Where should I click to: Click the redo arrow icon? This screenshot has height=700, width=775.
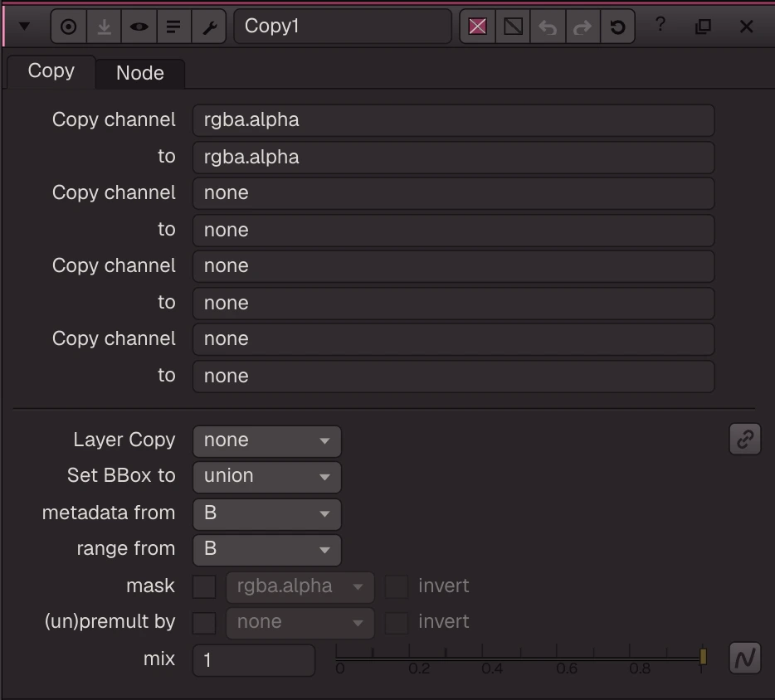coord(582,27)
